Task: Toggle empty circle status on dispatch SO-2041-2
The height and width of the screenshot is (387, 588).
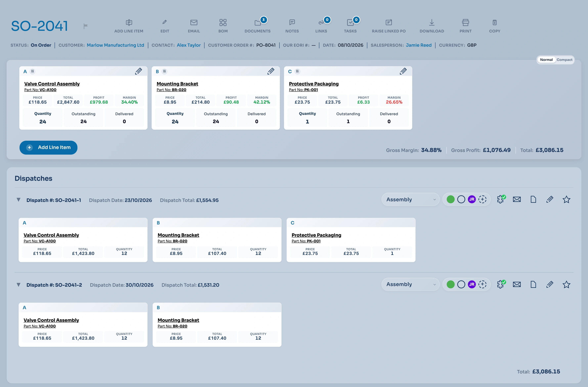Action: [x=461, y=284]
